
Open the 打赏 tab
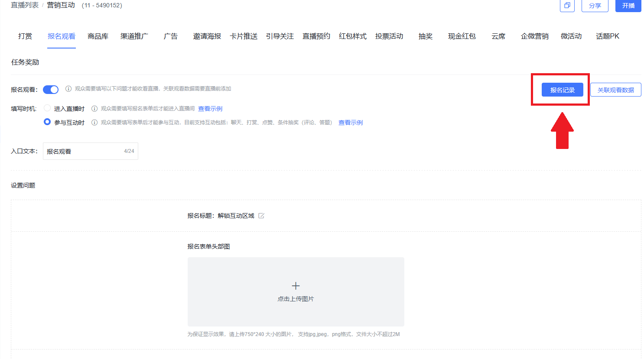[25, 36]
